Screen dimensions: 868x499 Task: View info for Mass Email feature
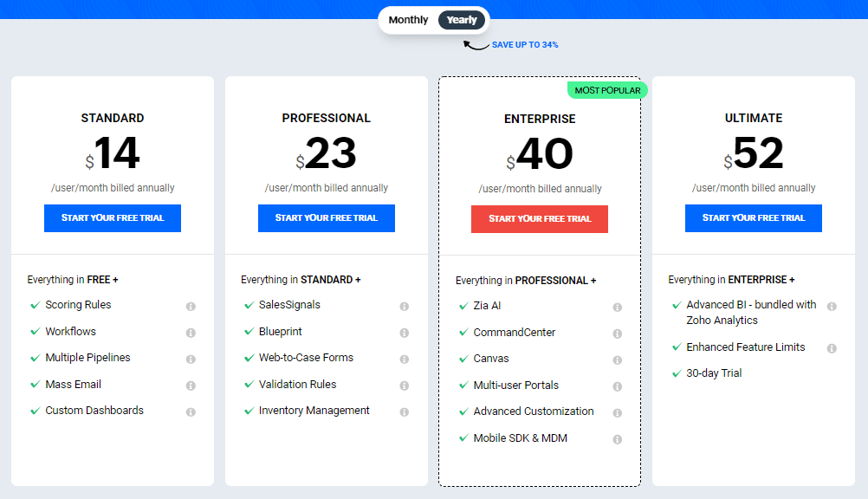coord(191,385)
